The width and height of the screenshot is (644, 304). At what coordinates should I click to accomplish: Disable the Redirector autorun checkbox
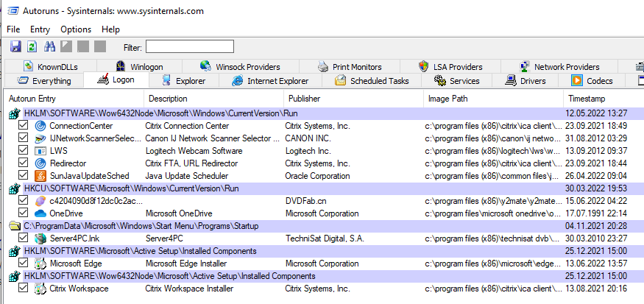point(23,163)
